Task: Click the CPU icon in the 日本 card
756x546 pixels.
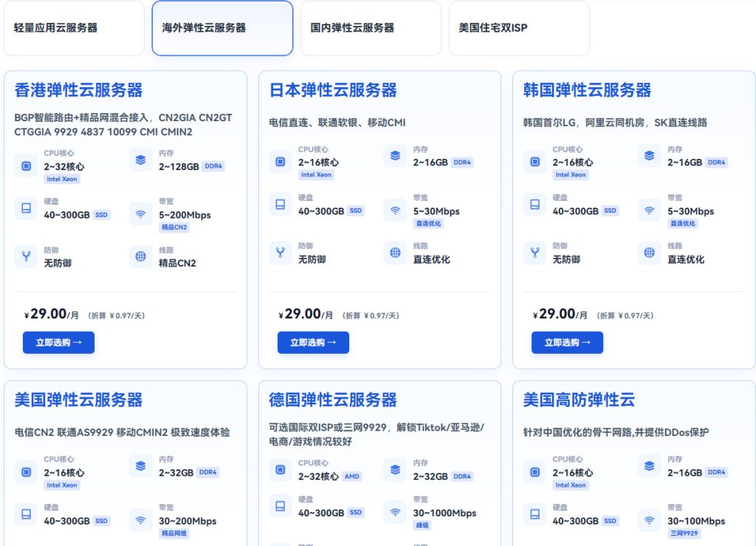Action: tap(281, 162)
